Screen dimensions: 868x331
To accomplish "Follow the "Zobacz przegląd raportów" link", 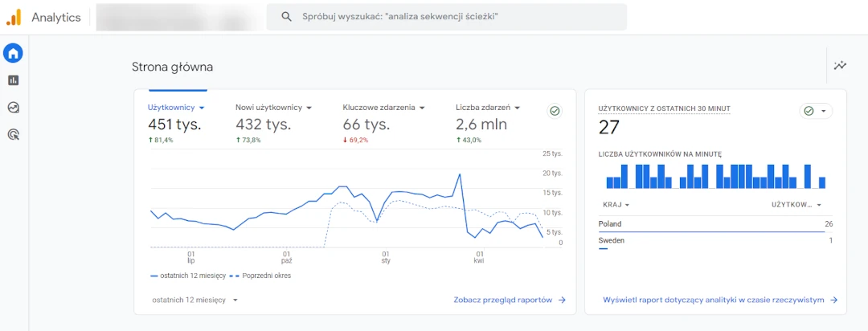I will click(510, 300).
